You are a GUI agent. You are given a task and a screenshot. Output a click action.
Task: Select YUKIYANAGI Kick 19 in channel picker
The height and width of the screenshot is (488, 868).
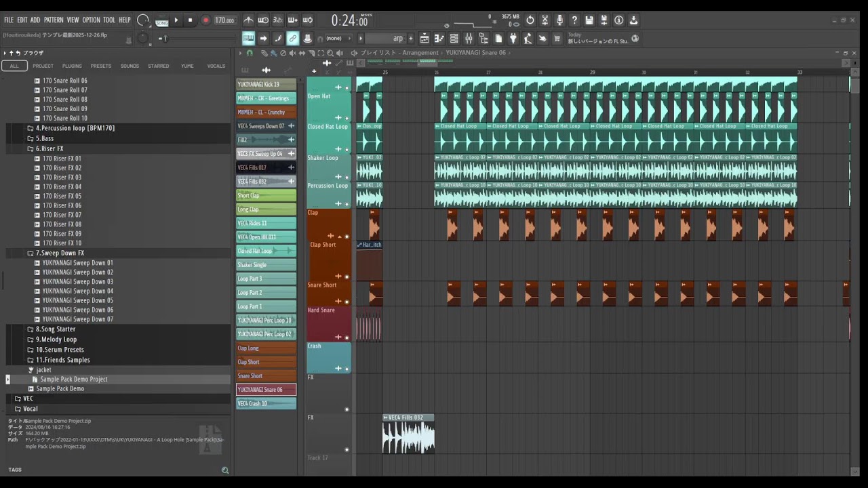266,85
